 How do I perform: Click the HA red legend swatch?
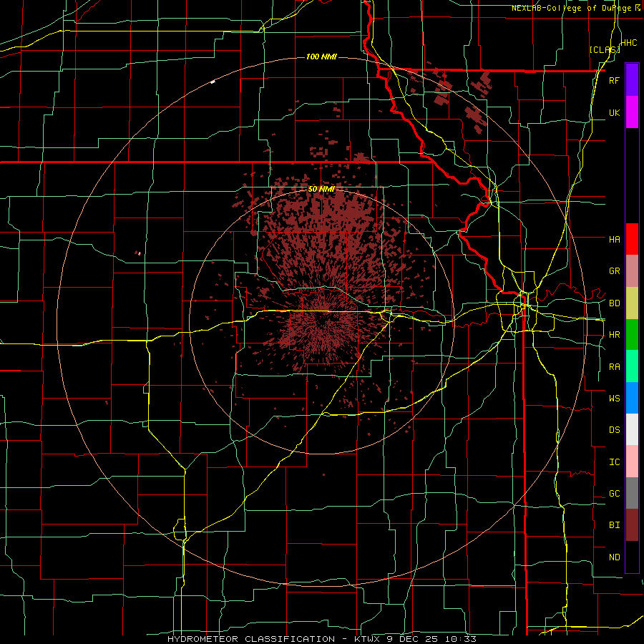coord(632,239)
